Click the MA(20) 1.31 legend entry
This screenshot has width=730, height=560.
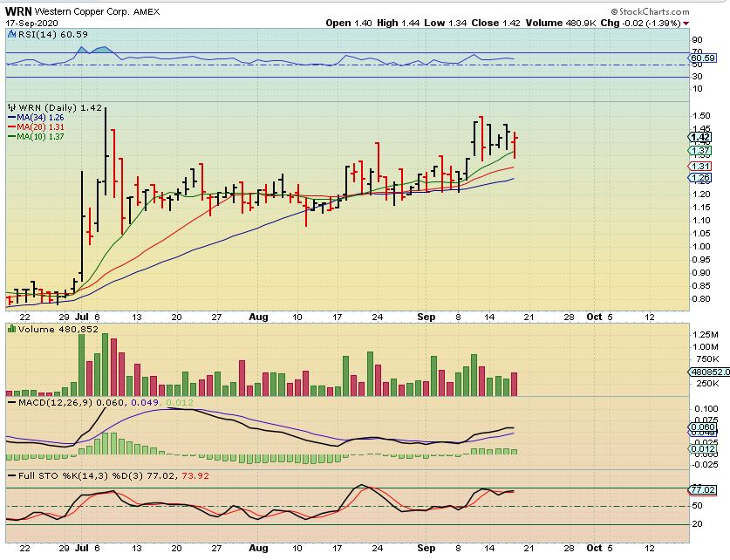pyautogui.click(x=37, y=127)
